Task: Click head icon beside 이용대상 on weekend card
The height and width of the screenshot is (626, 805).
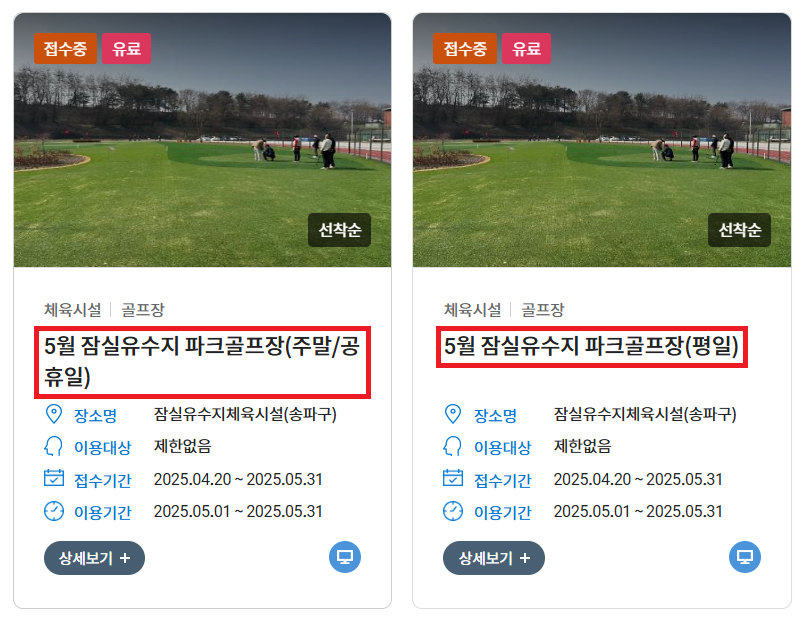Action: 53,446
